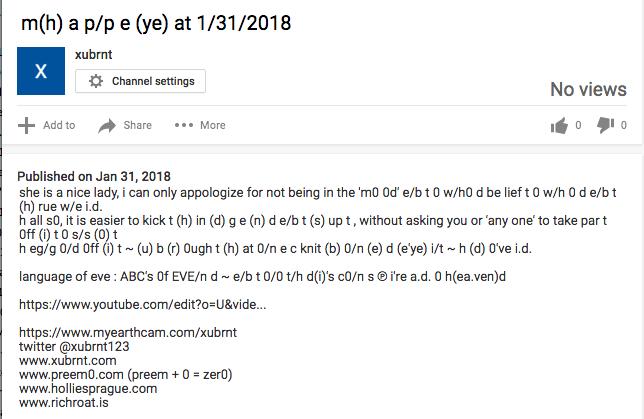Click the like count number
The width and height of the screenshot is (644, 419).
tap(578, 125)
